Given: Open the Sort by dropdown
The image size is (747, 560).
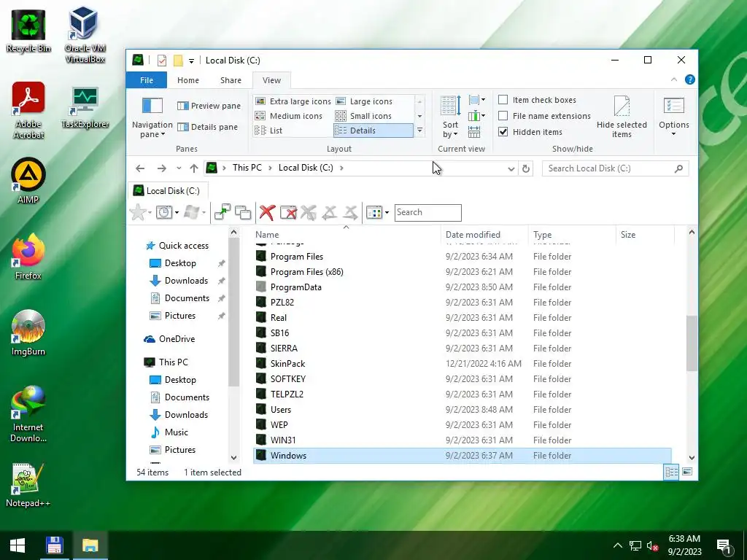Looking at the screenshot, I should click(450, 117).
